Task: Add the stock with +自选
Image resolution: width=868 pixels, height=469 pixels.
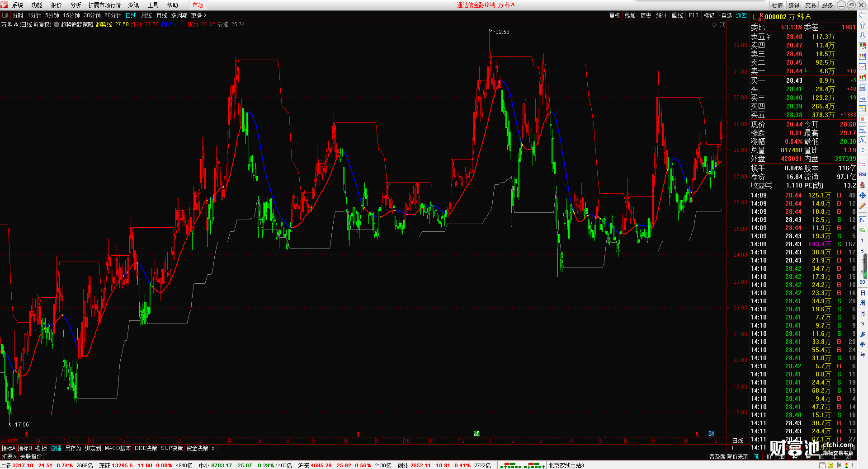Action: [x=725, y=15]
